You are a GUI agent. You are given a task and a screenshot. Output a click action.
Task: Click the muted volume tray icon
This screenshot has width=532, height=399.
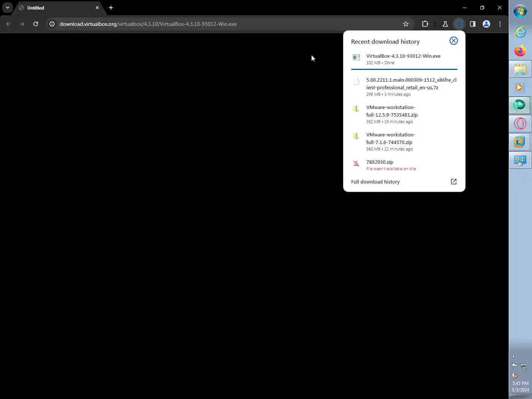pyautogui.click(x=515, y=375)
